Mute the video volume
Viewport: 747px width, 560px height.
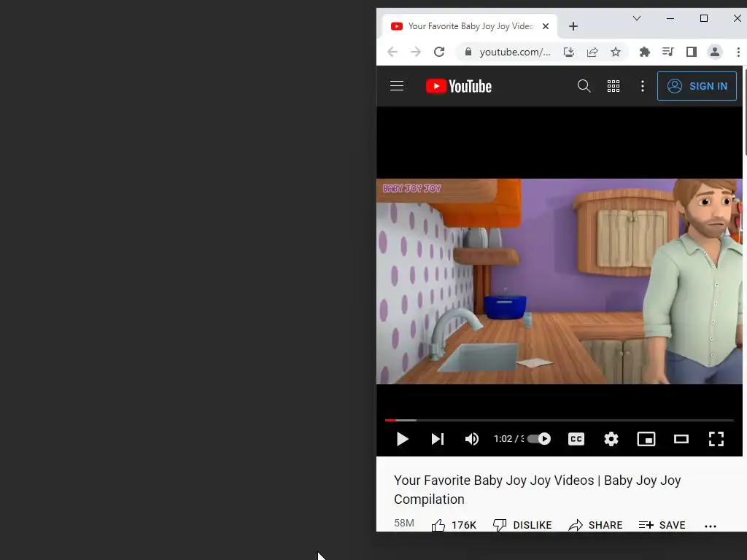[472, 439]
